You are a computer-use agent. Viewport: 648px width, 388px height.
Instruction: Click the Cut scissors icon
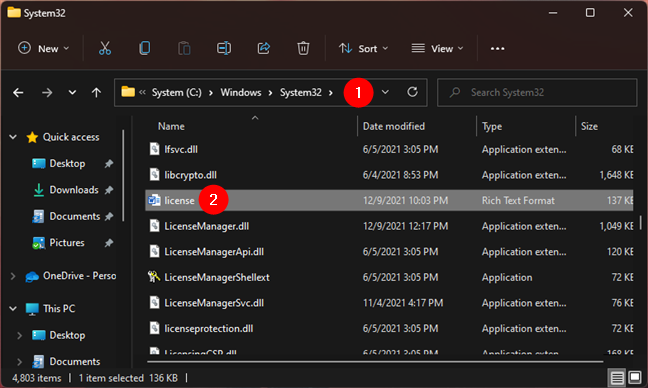[105, 48]
